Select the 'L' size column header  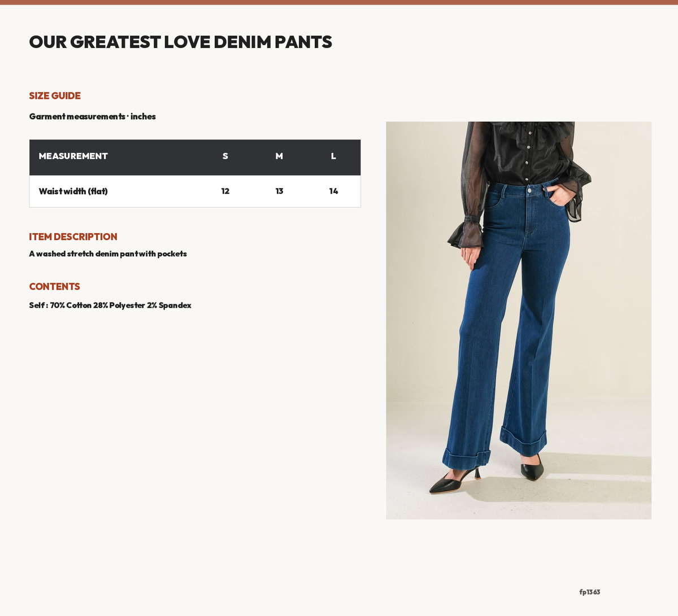333,156
